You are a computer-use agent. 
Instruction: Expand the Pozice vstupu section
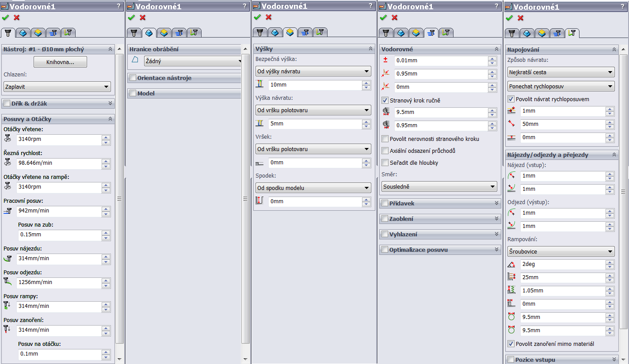(614, 360)
